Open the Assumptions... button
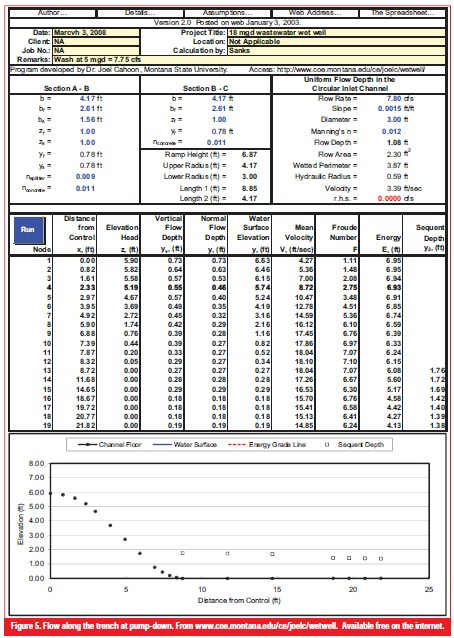The width and height of the screenshot is (454, 638). point(227,13)
